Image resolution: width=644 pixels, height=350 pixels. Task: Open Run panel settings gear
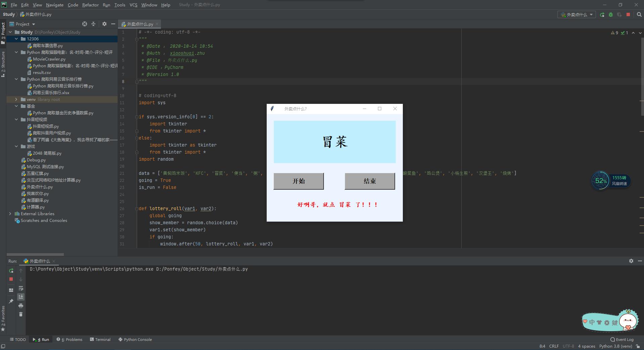coord(631,261)
